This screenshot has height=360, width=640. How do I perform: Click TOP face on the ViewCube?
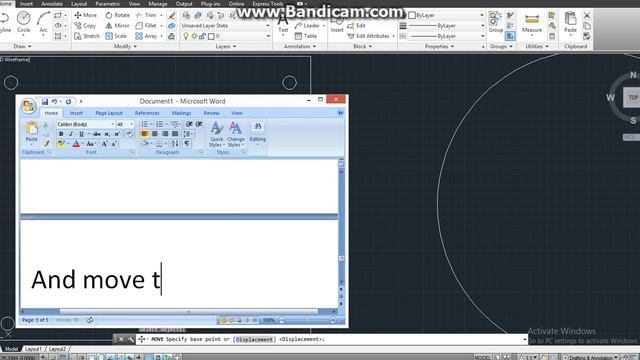633,98
